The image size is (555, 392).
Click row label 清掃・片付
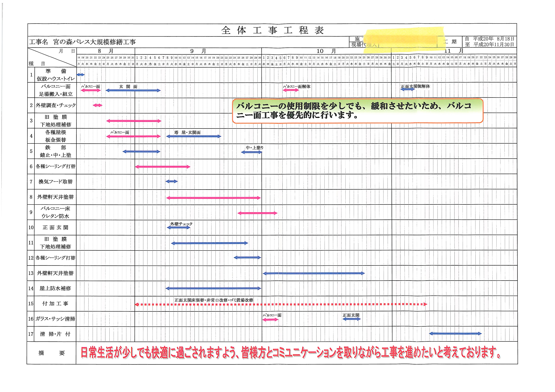(x=55, y=334)
